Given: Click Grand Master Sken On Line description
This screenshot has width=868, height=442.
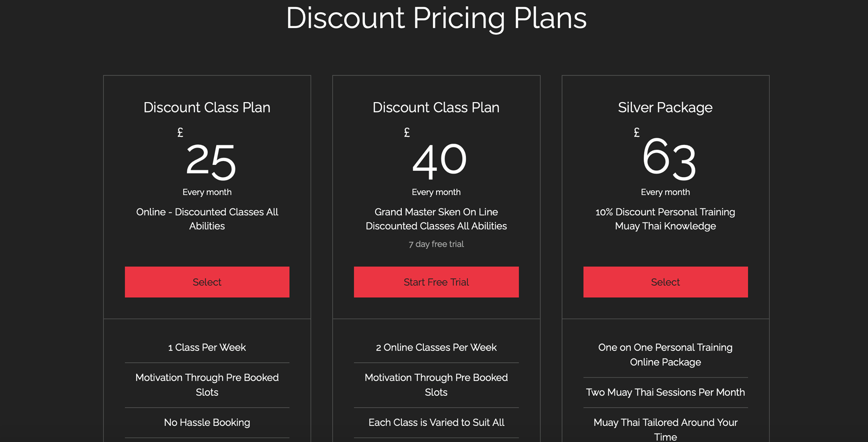Looking at the screenshot, I should click(436, 219).
